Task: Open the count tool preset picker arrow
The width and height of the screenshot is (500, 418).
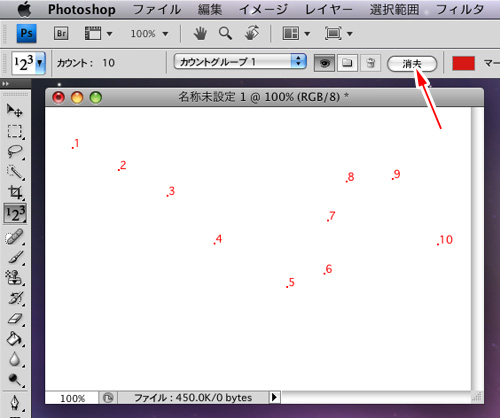Action: pyautogui.click(x=40, y=63)
